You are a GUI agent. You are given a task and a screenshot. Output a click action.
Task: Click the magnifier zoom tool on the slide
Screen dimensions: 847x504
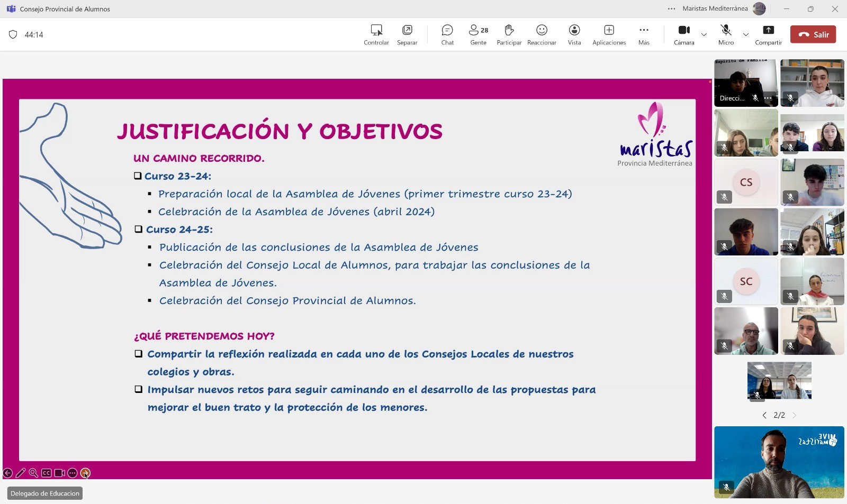coord(33,473)
